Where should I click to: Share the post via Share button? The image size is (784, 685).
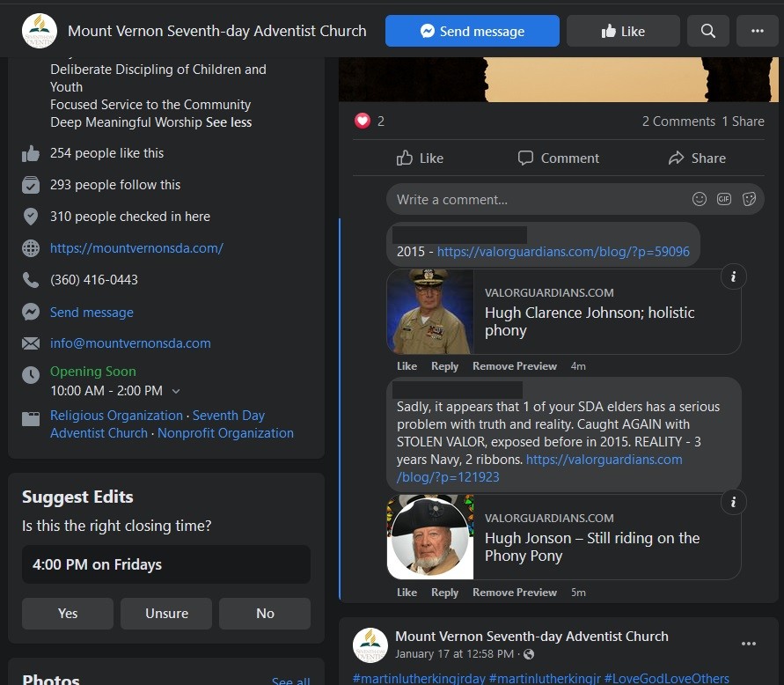(697, 158)
